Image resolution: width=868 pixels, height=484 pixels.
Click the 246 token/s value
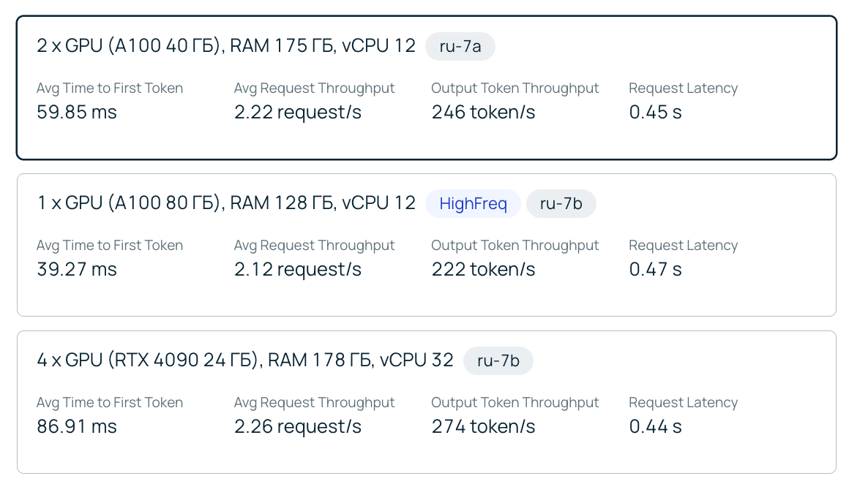[483, 113]
